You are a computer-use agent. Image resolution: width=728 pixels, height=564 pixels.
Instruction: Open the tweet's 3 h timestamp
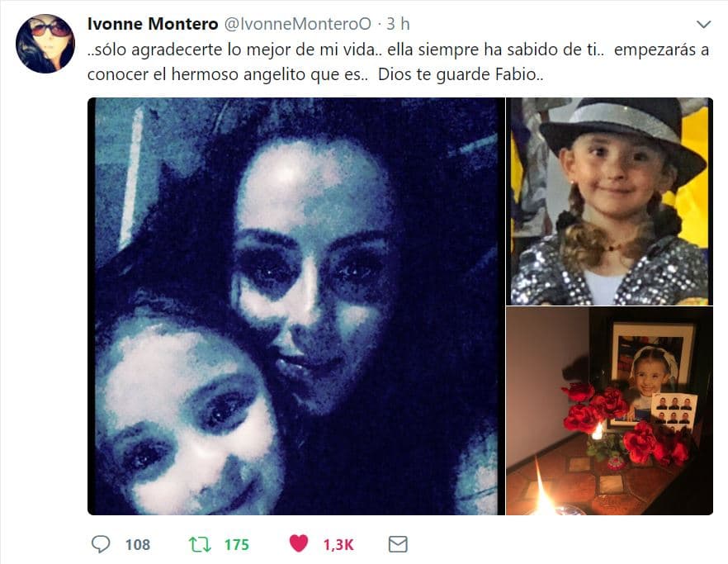399,24
